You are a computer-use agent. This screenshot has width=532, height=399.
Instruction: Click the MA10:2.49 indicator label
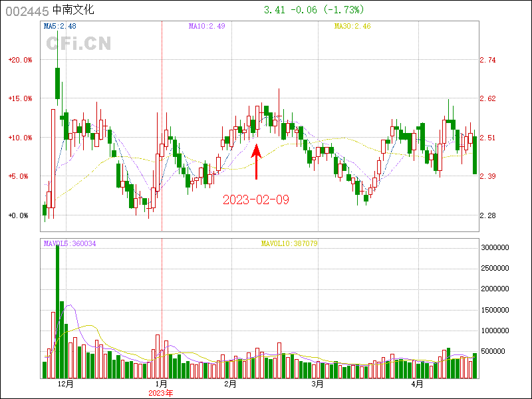pyautogui.click(x=206, y=26)
